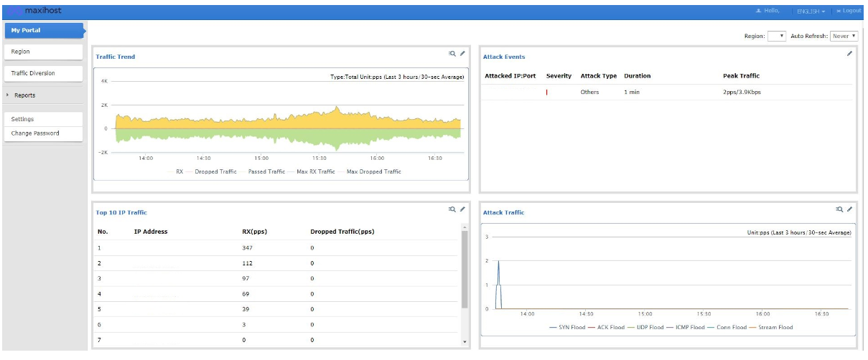868x360 pixels.
Task: Click the RX value 112 in row 2
Action: pos(248,263)
